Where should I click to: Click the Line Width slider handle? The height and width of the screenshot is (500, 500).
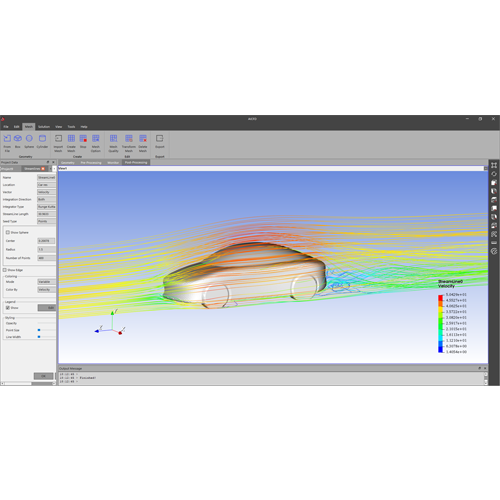pyautogui.click(x=39, y=337)
